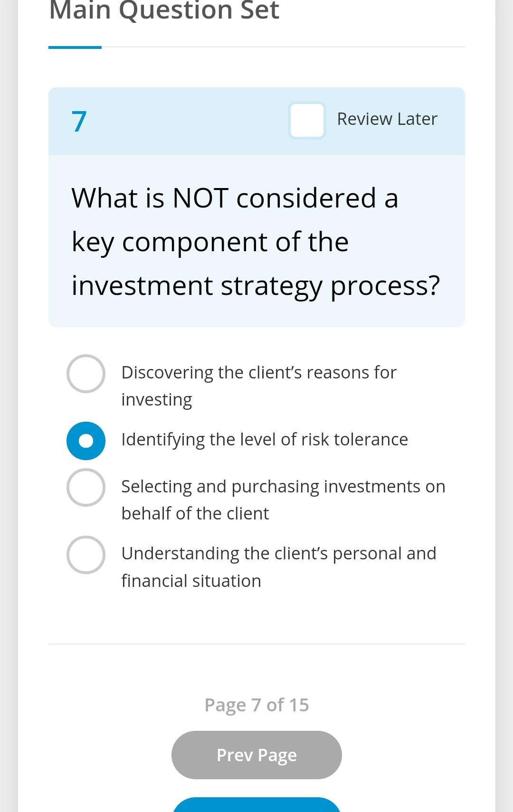Click the question 7 number label

click(x=78, y=121)
